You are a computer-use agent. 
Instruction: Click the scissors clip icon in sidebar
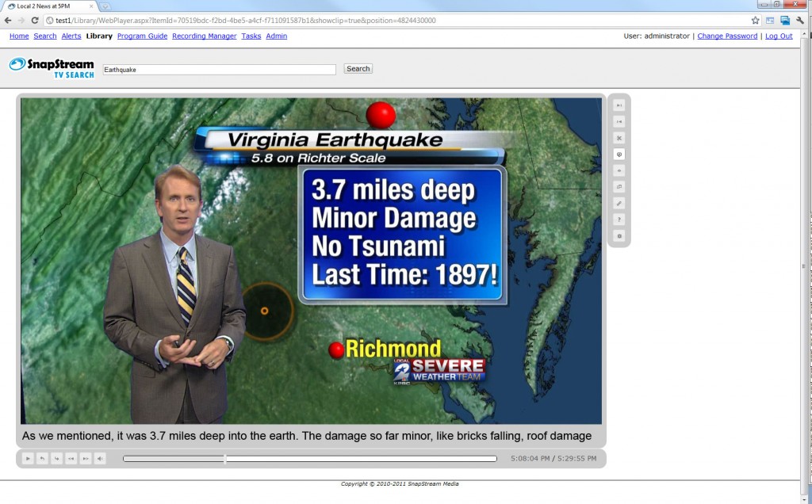pos(619,138)
